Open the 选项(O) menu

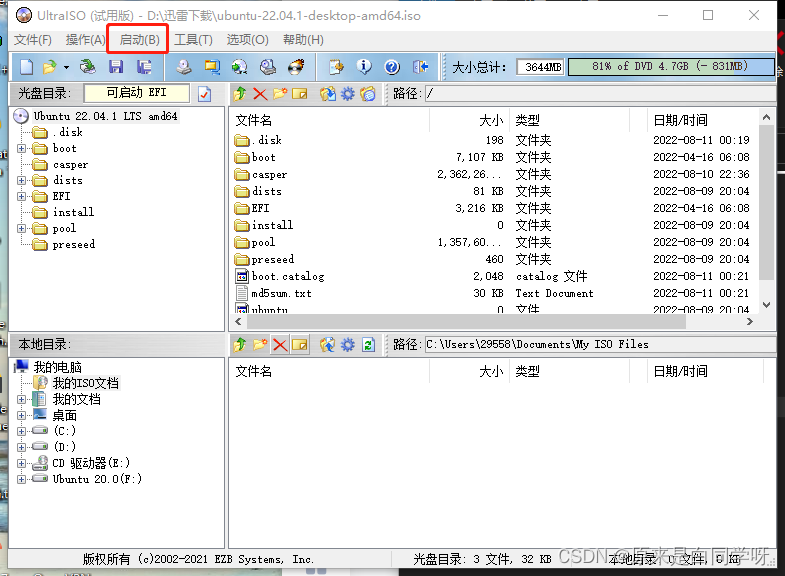click(x=247, y=40)
